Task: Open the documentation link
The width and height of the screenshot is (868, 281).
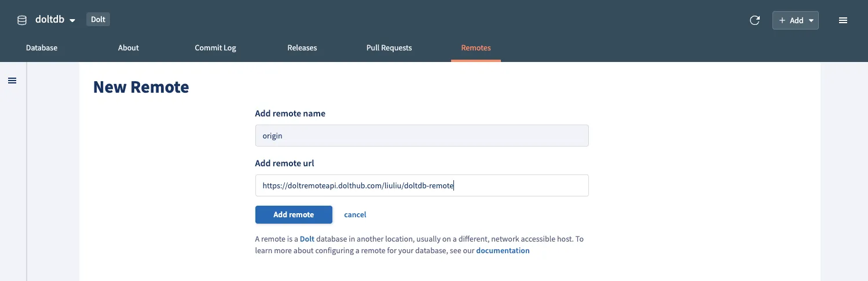Action: tap(503, 251)
